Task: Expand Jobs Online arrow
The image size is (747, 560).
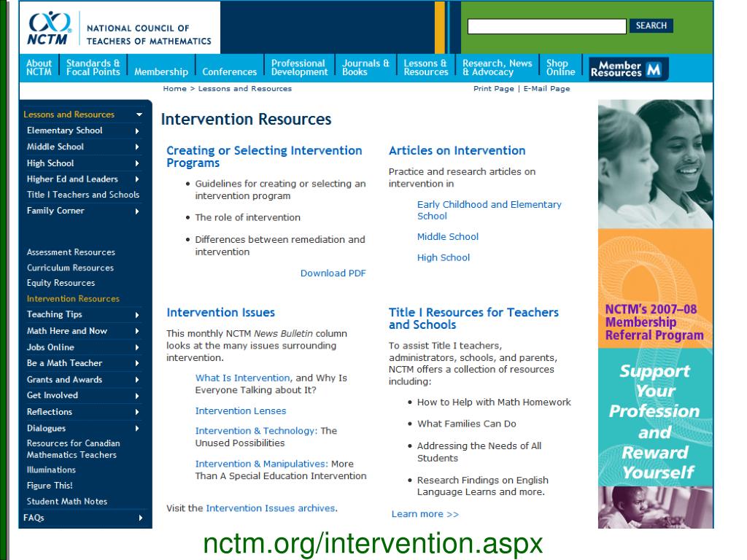Action: click(x=137, y=348)
